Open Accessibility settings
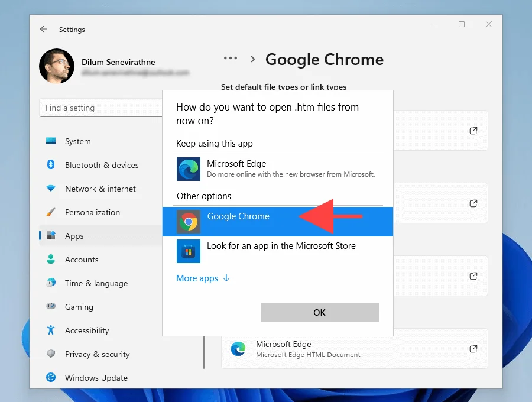Screen dimensions: 532x402 (x=86, y=330)
